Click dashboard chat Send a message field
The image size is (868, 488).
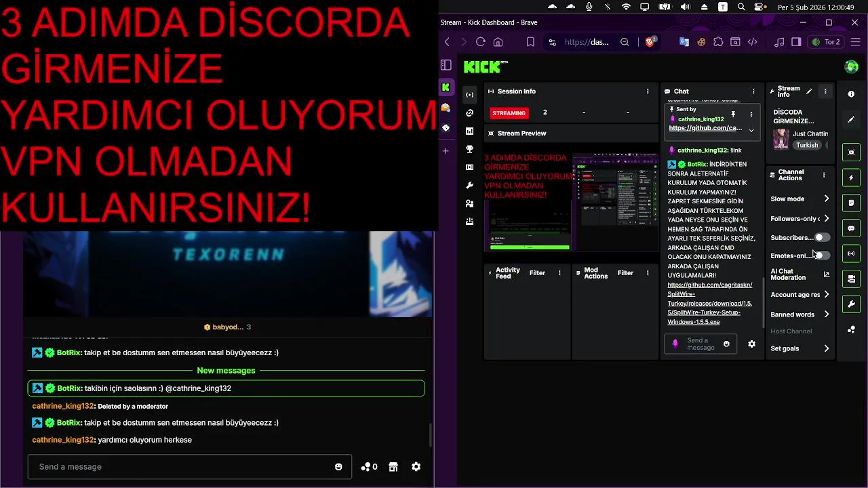(x=701, y=344)
